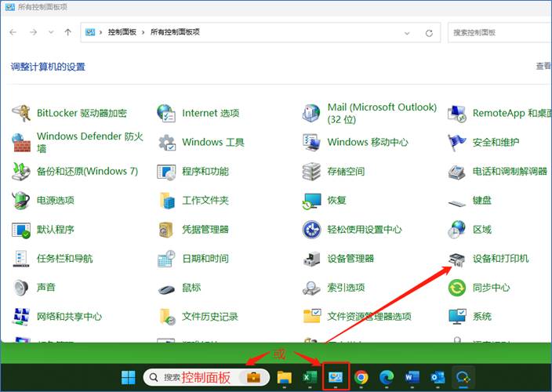Open the 电源选项 battery icon
The image size is (552, 392).
click(x=21, y=200)
